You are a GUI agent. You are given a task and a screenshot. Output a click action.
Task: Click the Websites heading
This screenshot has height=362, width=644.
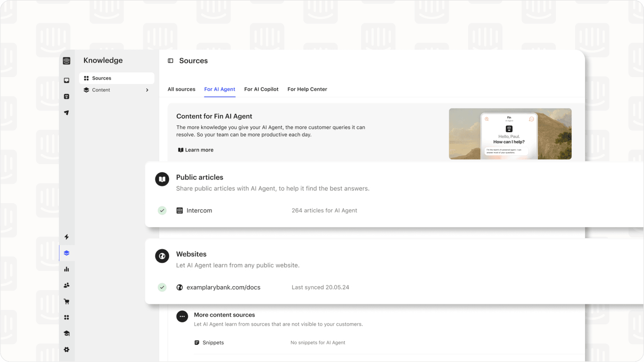191,254
